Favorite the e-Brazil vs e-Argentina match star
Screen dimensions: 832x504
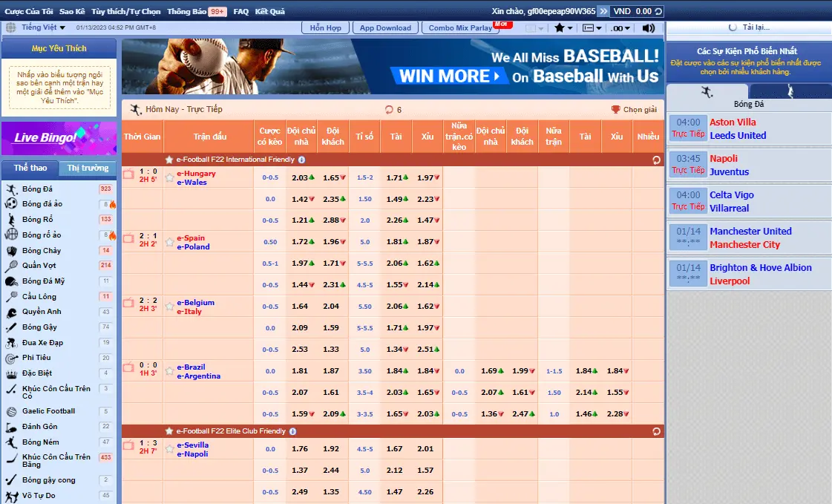pyautogui.click(x=169, y=371)
